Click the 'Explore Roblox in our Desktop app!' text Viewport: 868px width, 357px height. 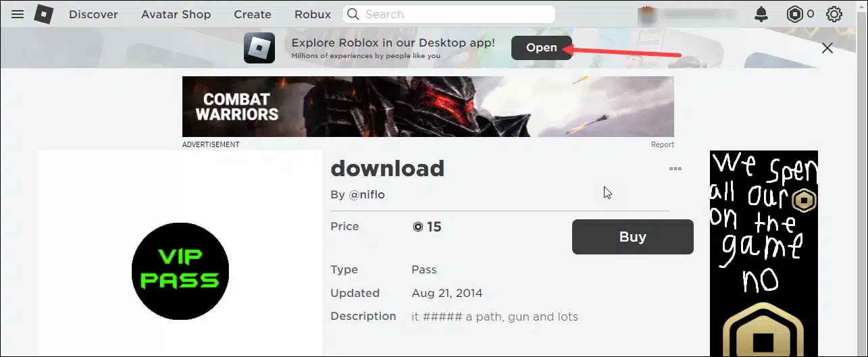[x=393, y=43]
